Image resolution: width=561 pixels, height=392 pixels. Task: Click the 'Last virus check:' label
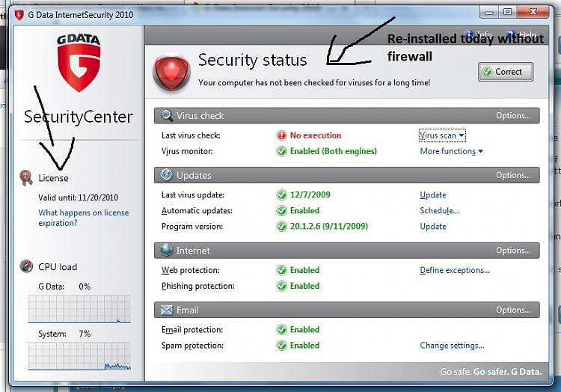pos(191,135)
